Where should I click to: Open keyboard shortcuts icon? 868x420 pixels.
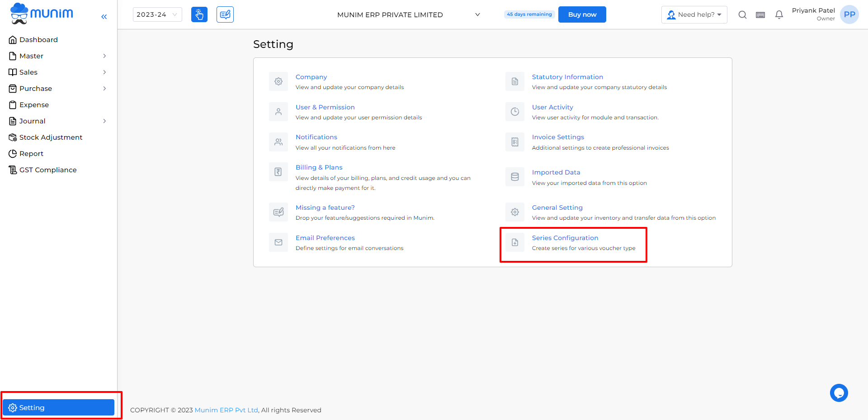pyautogui.click(x=760, y=15)
